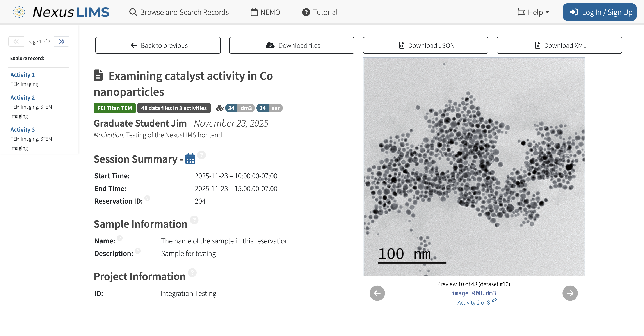Click the TEM nanoparticle preview image
Screen dimensions: 644x336
473,167
